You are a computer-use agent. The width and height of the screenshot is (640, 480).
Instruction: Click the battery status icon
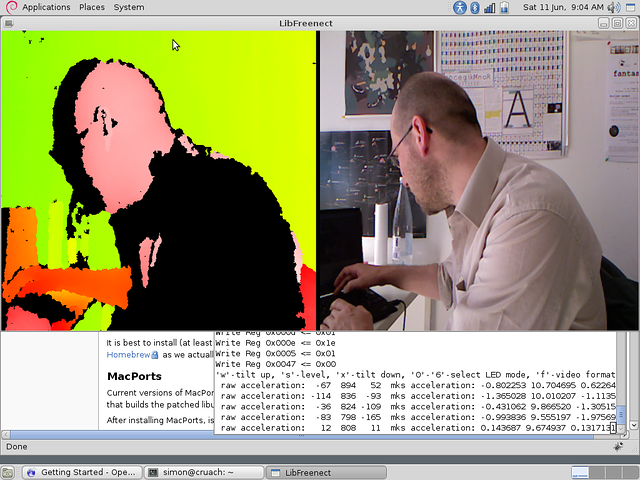504,7
